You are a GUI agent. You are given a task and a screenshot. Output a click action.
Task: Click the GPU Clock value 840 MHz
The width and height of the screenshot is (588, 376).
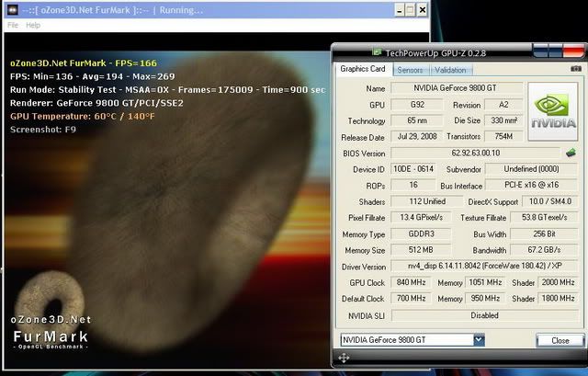click(x=411, y=282)
